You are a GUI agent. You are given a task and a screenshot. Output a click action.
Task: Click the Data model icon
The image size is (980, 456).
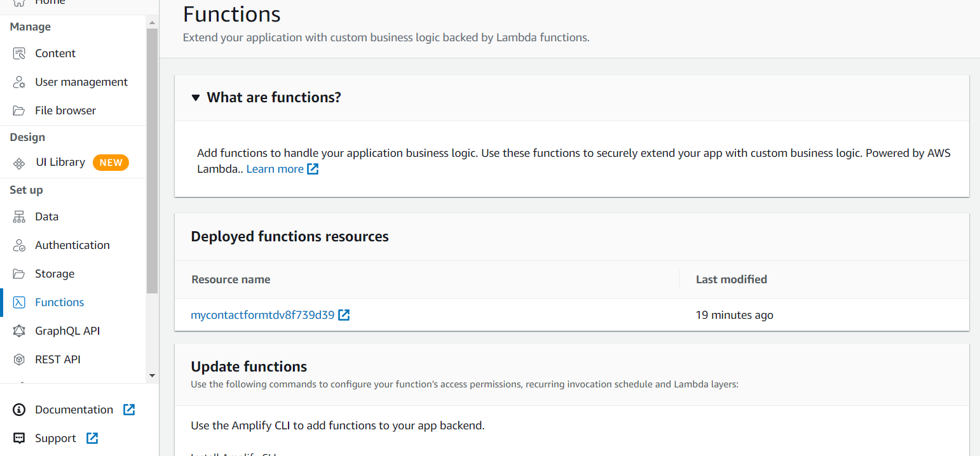(19, 217)
